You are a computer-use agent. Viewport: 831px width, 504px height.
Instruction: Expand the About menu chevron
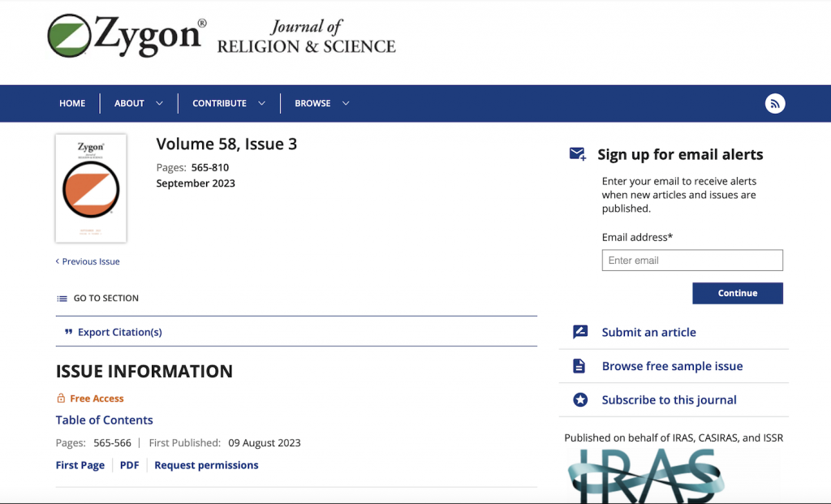[x=159, y=103]
